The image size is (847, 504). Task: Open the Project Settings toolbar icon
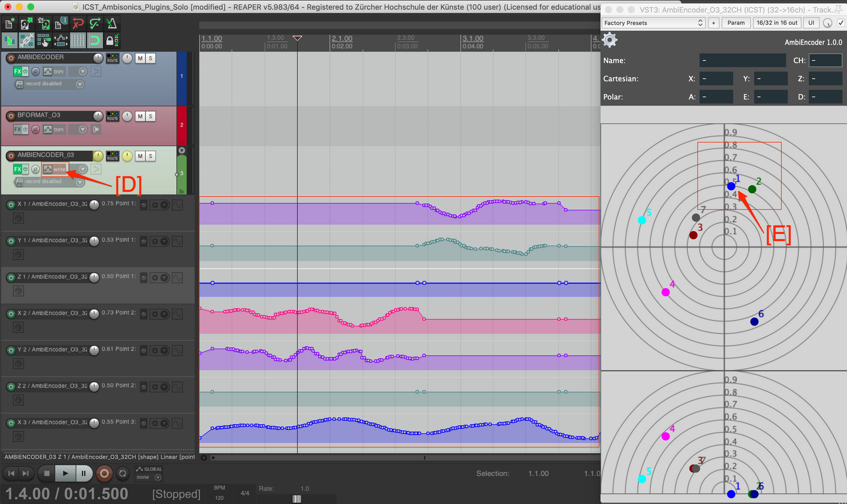(x=60, y=24)
